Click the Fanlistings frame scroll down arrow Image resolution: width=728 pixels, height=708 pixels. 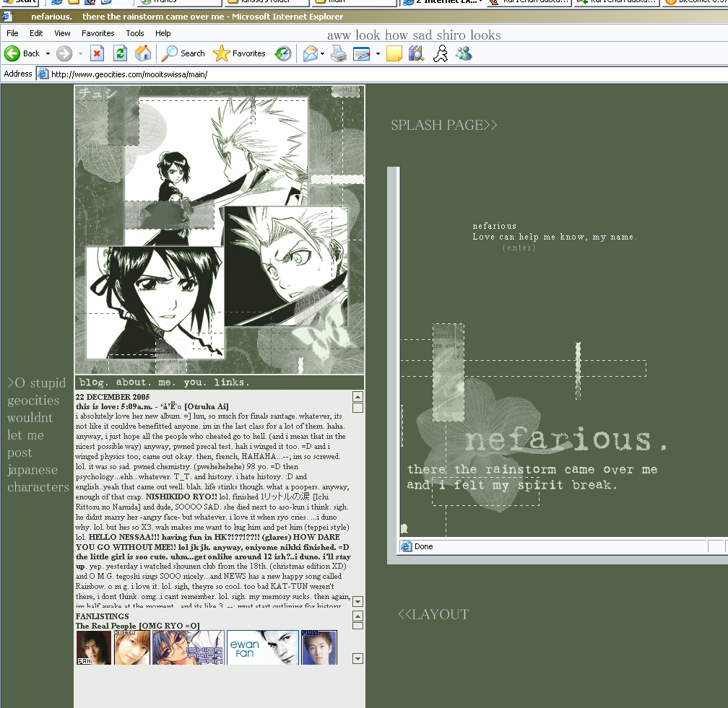[357, 659]
